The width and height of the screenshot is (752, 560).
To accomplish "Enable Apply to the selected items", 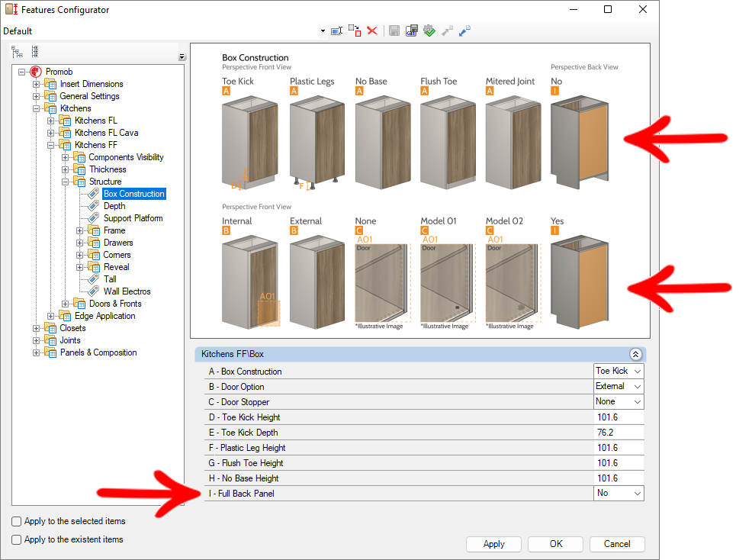I will [x=17, y=521].
